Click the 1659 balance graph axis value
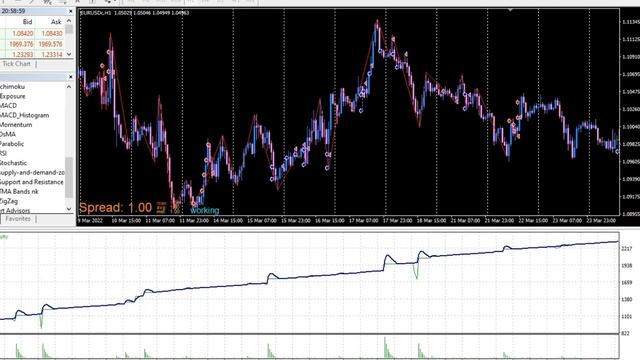The image size is (640, 360). (x=627, y=282)
